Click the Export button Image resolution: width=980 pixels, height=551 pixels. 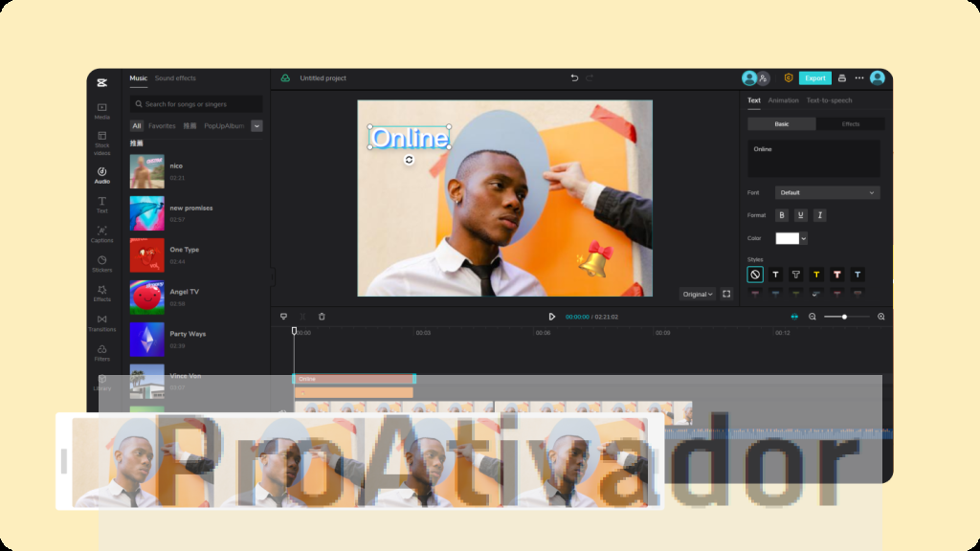815,77
